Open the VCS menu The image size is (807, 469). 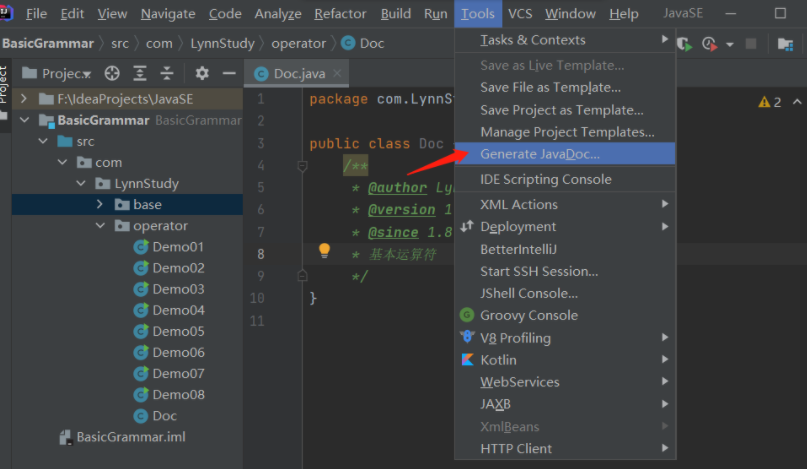point(520,13)
